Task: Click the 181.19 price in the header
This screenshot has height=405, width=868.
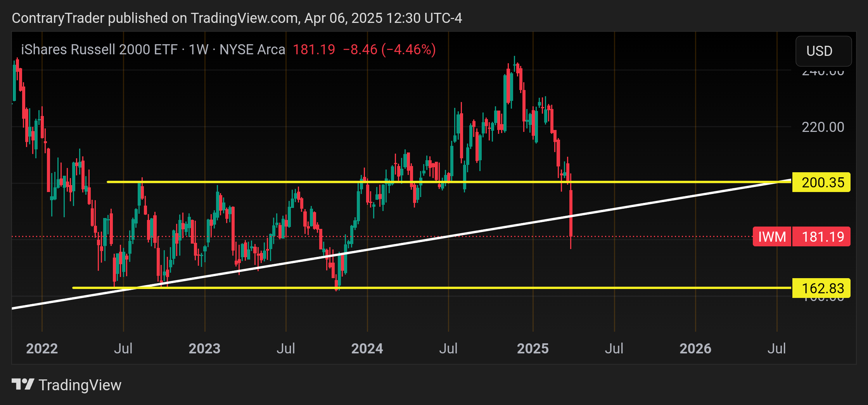Action: [314, 50]
